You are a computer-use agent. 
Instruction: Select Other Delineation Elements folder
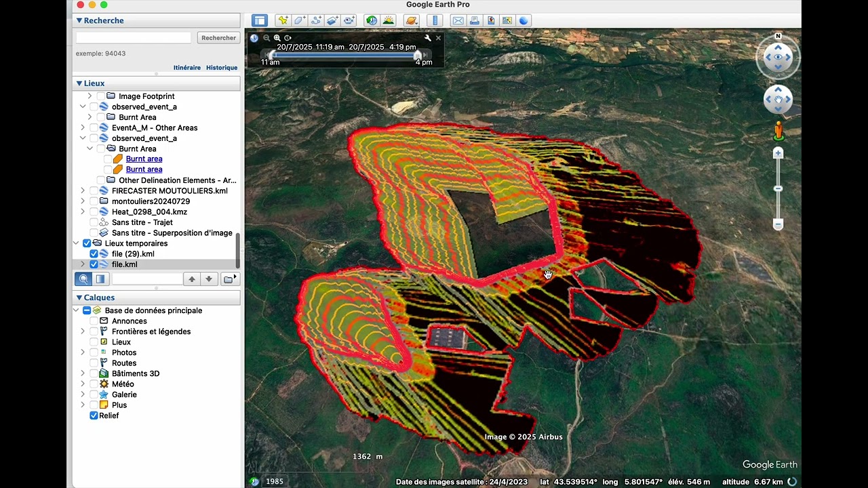[x=178, y=180]
